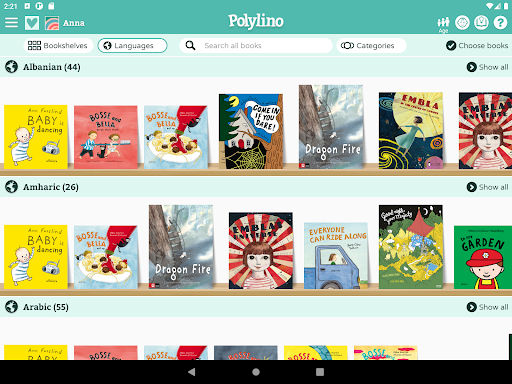Open the heart favorites icon
Viewport: 512px width, 384px height.
32,23
